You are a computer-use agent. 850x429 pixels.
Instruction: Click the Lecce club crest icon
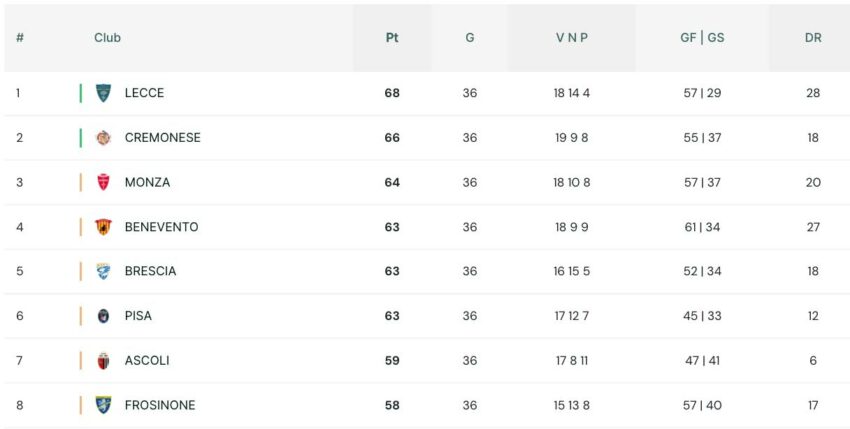[x=103, y=93]
